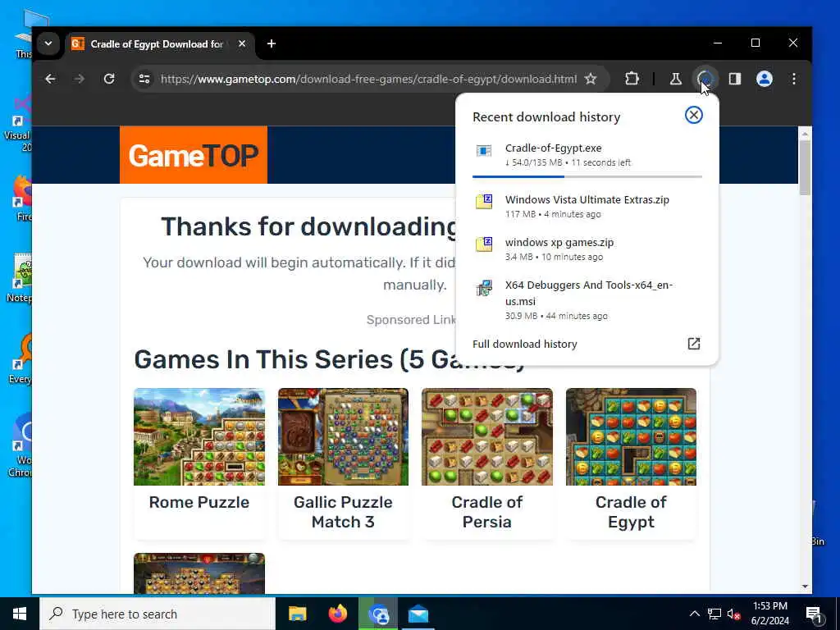Image resolution: width=840 pixels, height=630 pixels.
Task: Open Chrome three-dot menu
Action: 794,79
